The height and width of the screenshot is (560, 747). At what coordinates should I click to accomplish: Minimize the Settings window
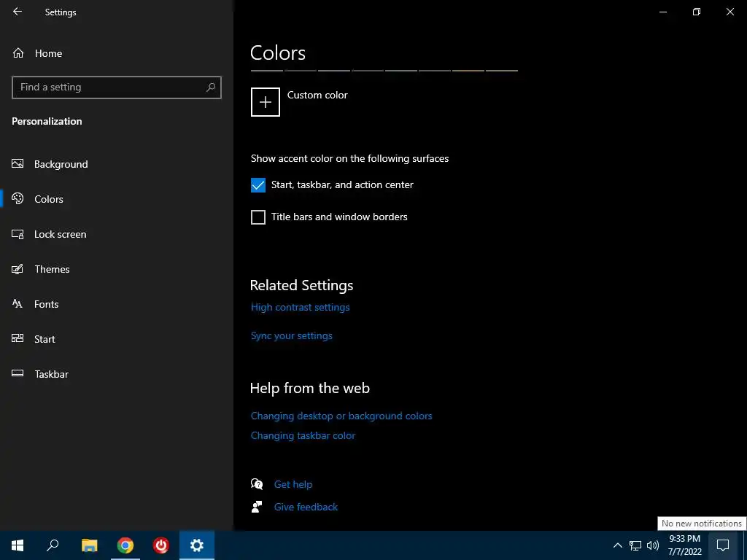point(663,12)
